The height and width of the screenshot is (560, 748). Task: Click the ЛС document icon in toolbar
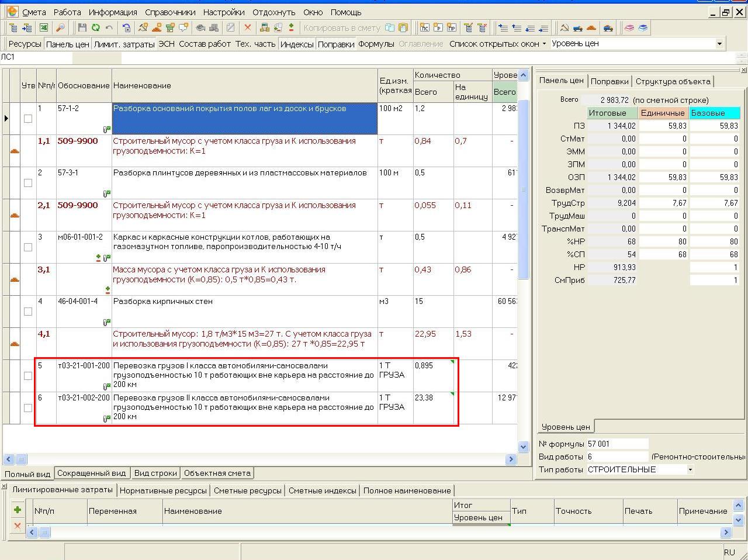pos(424,27)
